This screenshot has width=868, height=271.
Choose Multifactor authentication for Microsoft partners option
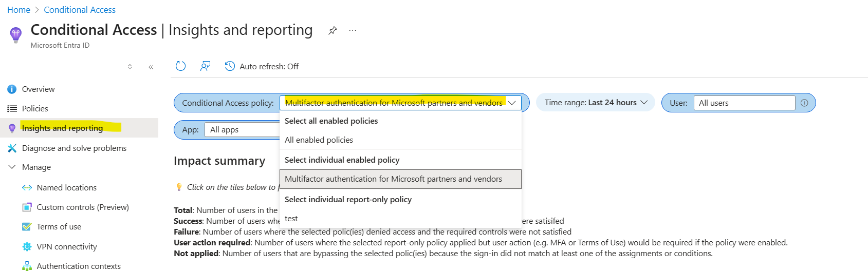(400, 179)
